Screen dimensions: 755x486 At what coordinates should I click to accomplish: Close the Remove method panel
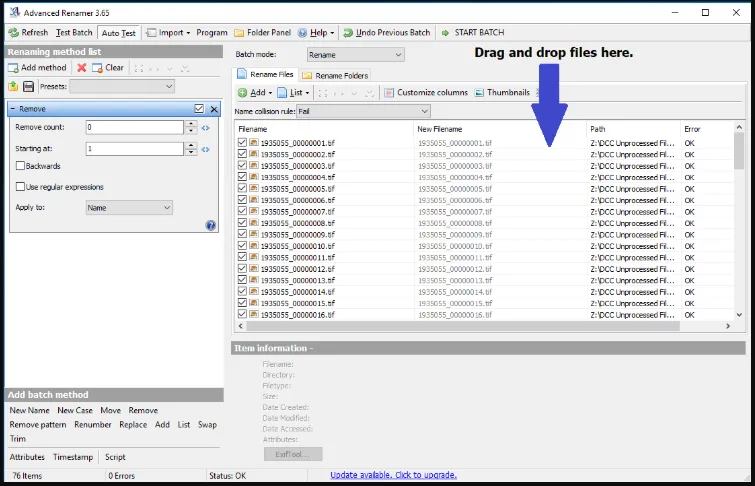pos(214,109)
